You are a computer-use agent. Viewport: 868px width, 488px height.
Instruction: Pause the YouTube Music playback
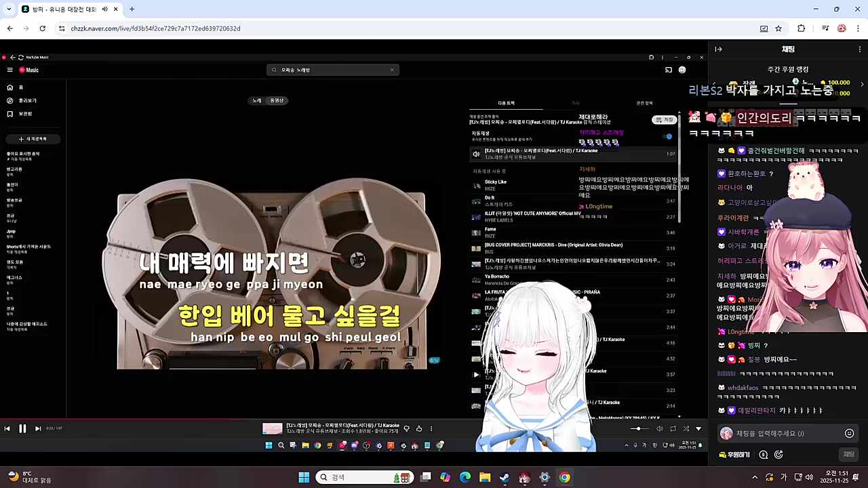tap(22, 428)
